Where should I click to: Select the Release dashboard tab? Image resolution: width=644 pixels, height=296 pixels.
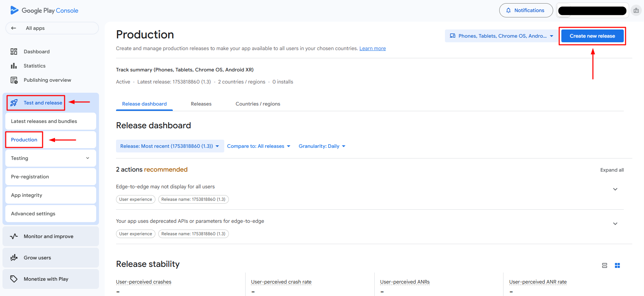[x=144, y=104]
